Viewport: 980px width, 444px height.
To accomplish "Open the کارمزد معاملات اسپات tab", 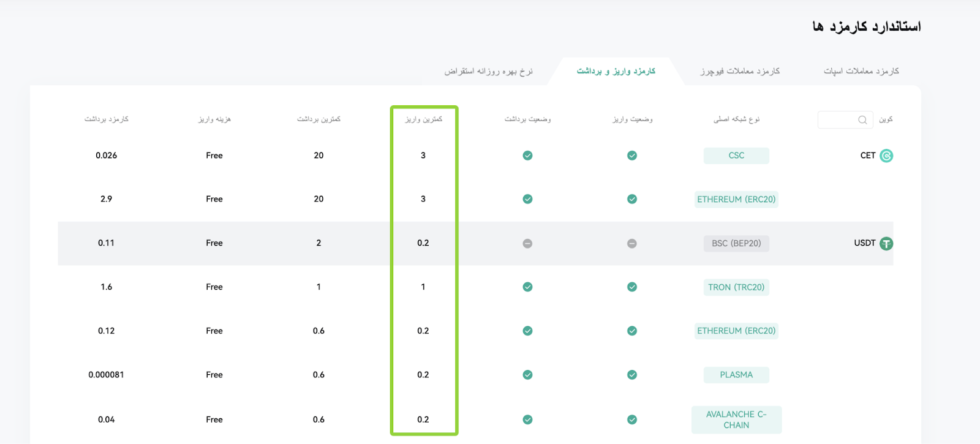I will pyautogui.click(x=861, y=71).
